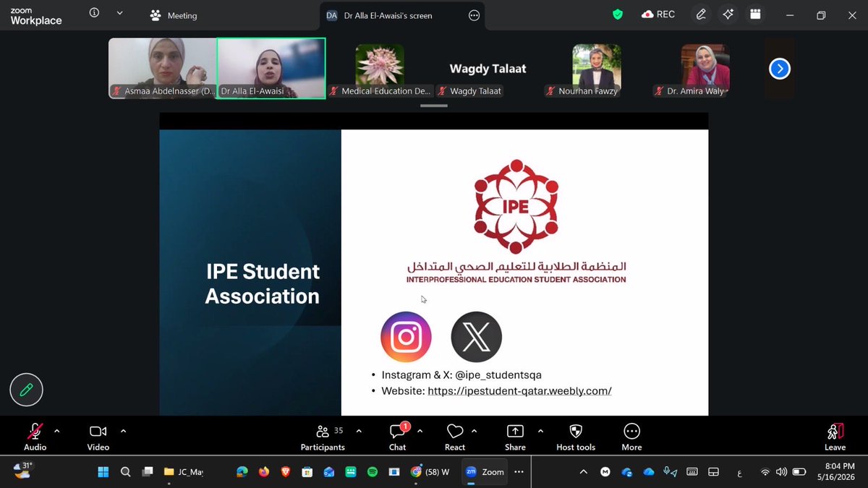
Task: Open the React heart menu
Action: 455,437
